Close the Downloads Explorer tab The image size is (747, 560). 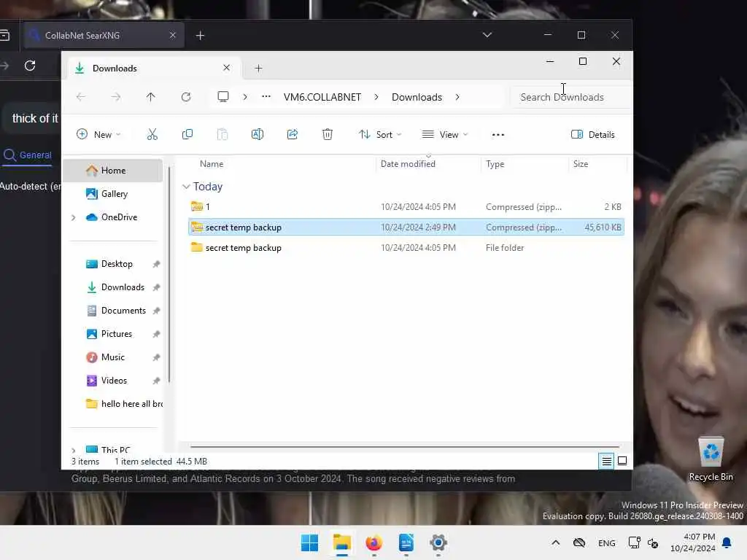coord(227,68)
